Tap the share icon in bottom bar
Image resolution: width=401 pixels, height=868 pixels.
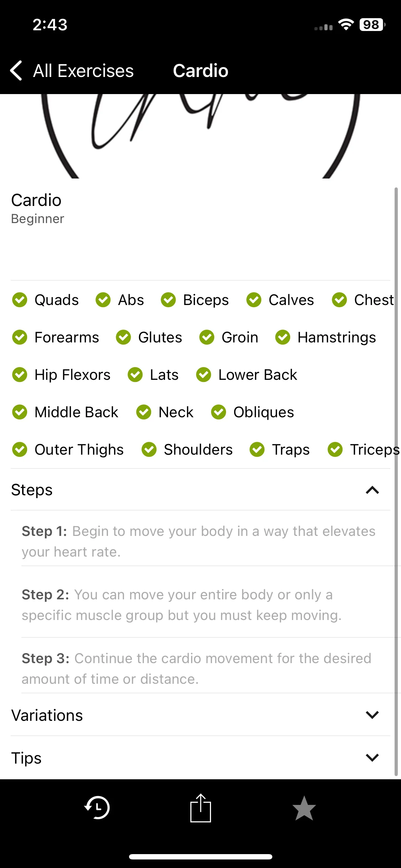click(201, 808)
